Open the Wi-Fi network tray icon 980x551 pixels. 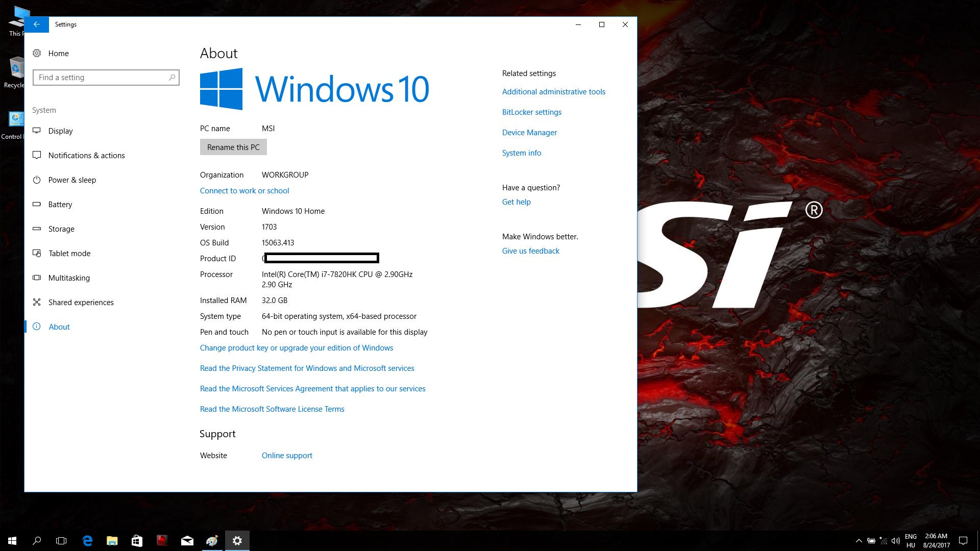click(x=884, y=541)
